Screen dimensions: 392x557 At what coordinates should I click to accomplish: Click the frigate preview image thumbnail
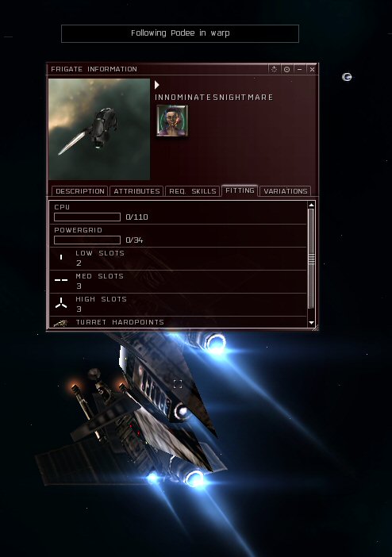coord(99,129)
